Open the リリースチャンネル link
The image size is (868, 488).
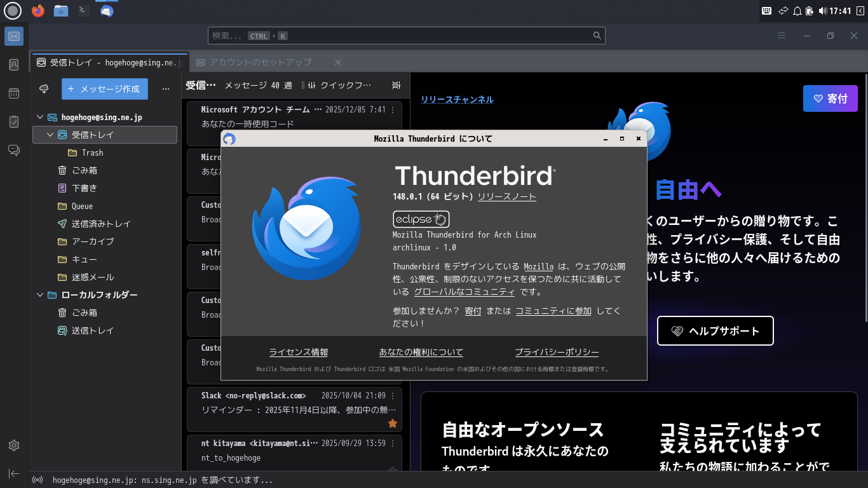(457, 99)
